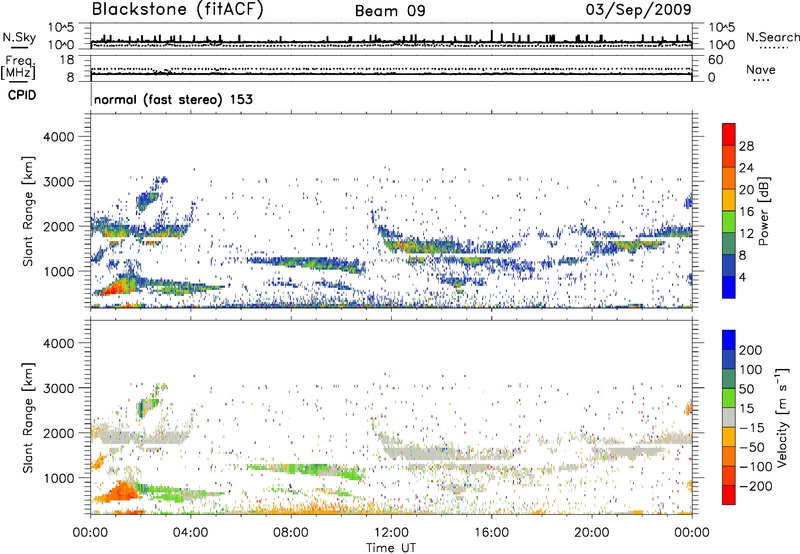Click the Blackstone (fitACF) title
The image size is (800, 554).
pyautogui.click(x=177, y=9)
